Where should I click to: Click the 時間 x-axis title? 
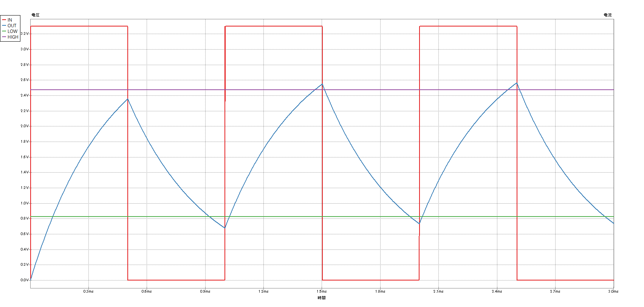322,298
